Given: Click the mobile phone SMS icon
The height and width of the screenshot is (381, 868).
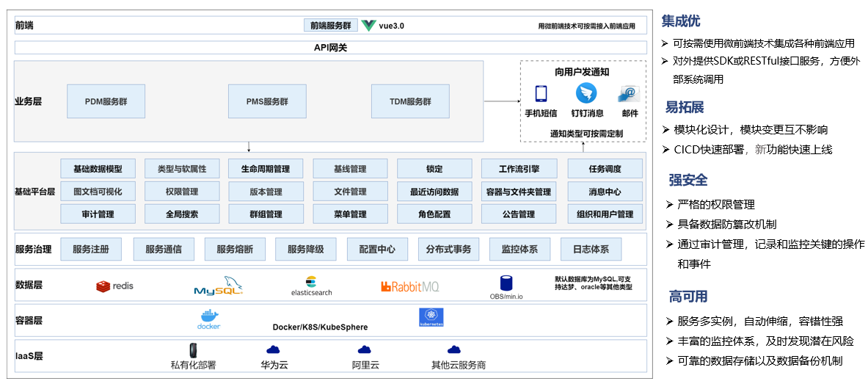Looking at the screenshot, I should click(541, 93).
